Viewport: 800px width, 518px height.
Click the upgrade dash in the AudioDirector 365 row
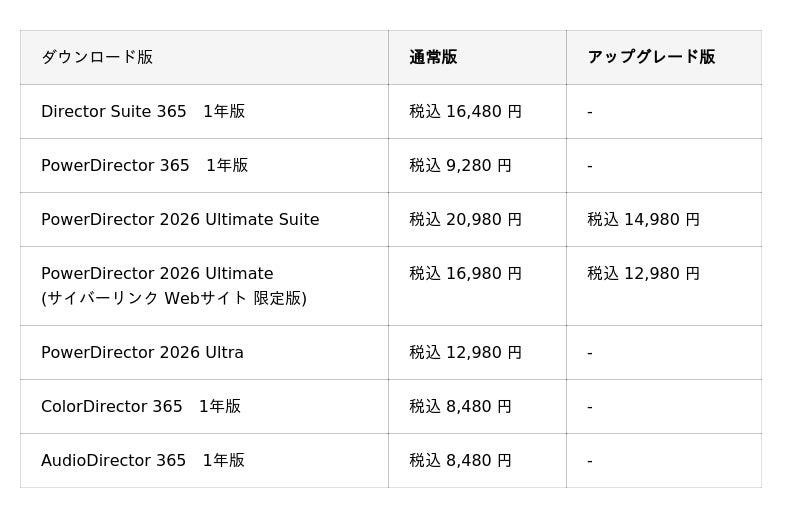coord(590,461)
